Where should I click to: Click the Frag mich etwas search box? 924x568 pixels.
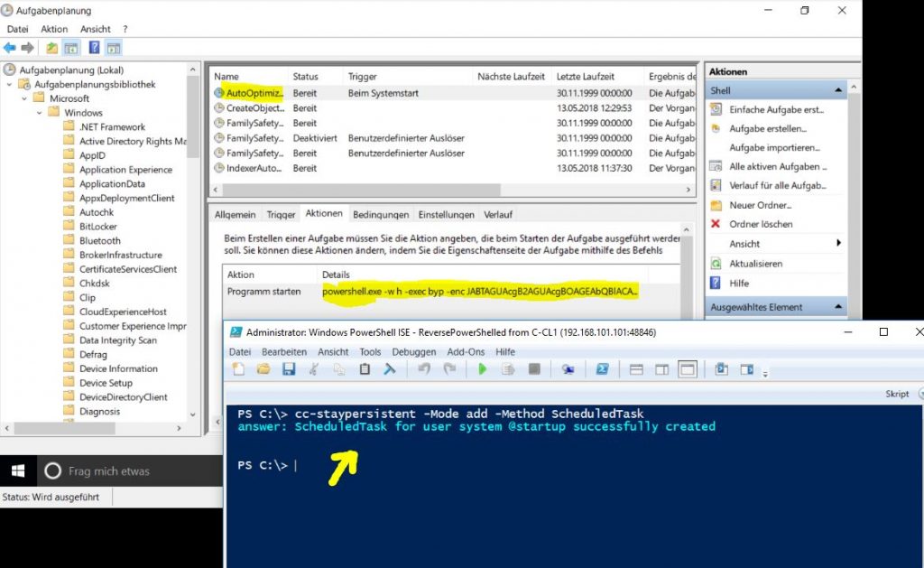pos(130,470)
